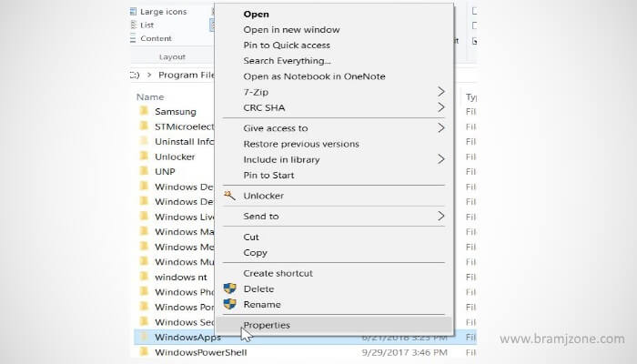Click Program Files in the address breadcrumb
The width and height of the screenshot is (637, 364).
tap(186, 75)
